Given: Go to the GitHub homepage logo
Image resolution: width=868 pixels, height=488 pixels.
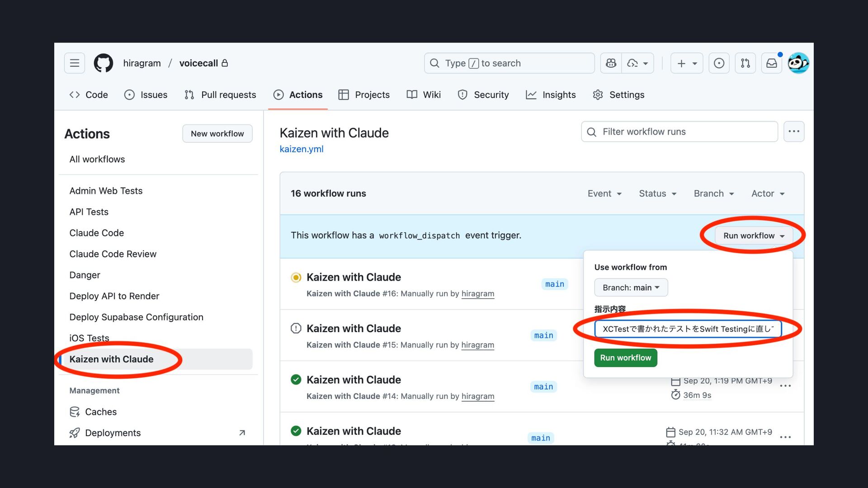Looking at the screenshot, I should point(104,63).
